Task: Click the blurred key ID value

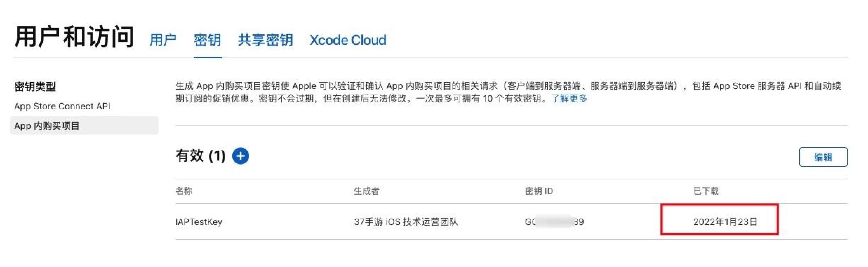Action: pos(554,222)
